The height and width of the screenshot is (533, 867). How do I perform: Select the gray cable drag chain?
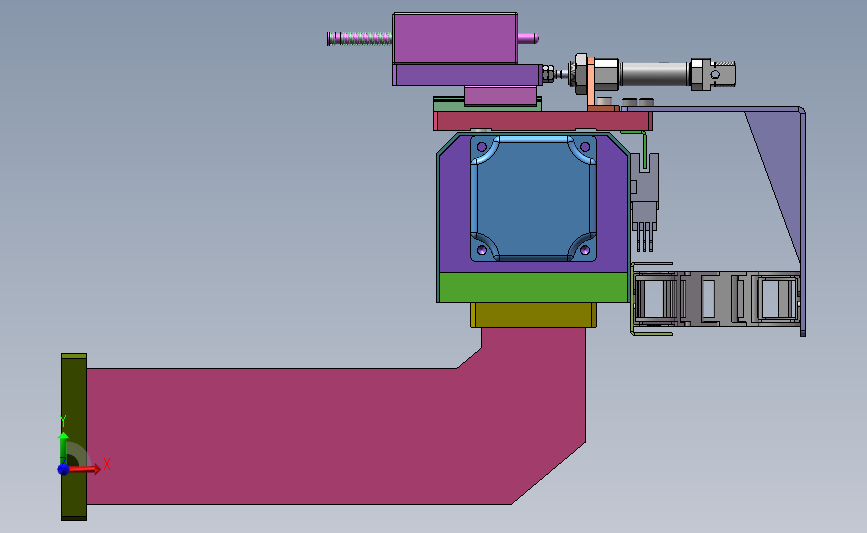coord(717,297)
